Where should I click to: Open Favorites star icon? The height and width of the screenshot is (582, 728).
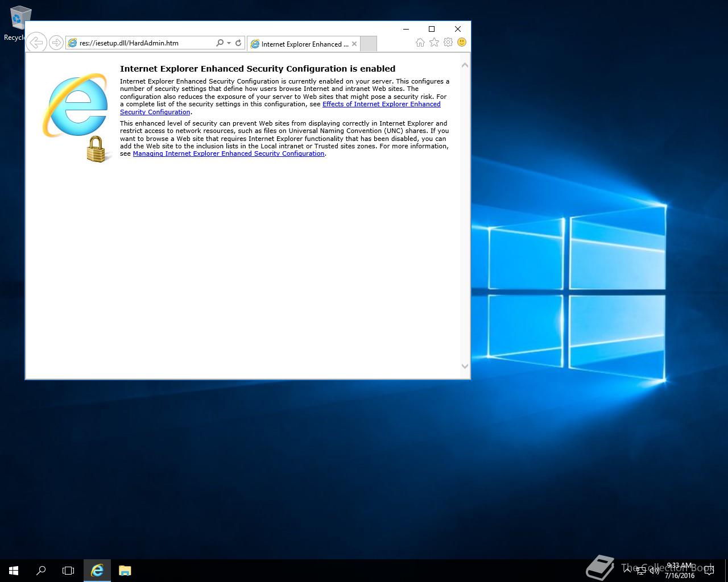pos(434,43)
